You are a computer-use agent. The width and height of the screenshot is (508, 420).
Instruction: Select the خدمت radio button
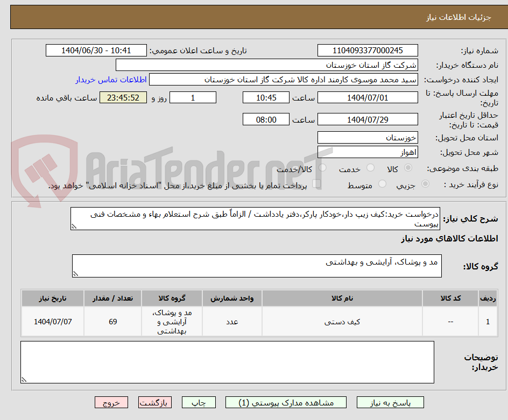(x=370, y=168)
